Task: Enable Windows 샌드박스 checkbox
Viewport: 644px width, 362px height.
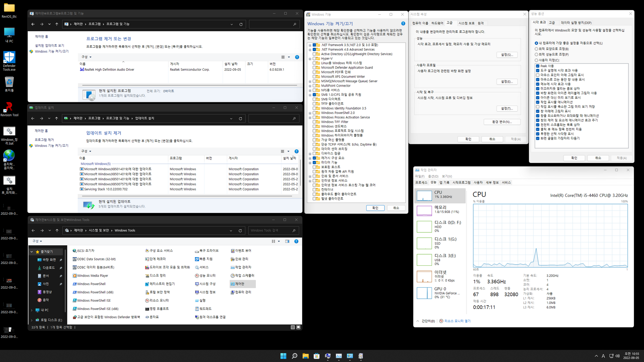Action: [314, 126]
